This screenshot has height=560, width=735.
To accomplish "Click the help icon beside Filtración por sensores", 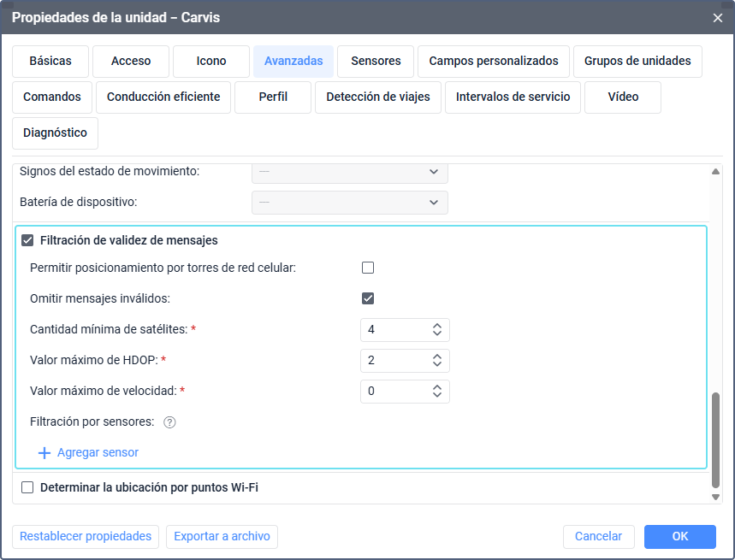I will (x=169, y=422).
